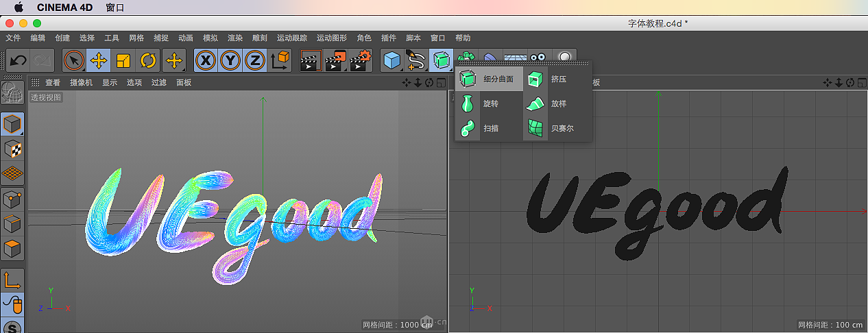The height and width of the screenshot is (333, 868).
Task: Click the last-used tool icon beside Rotate
Action: pos(173,61)
